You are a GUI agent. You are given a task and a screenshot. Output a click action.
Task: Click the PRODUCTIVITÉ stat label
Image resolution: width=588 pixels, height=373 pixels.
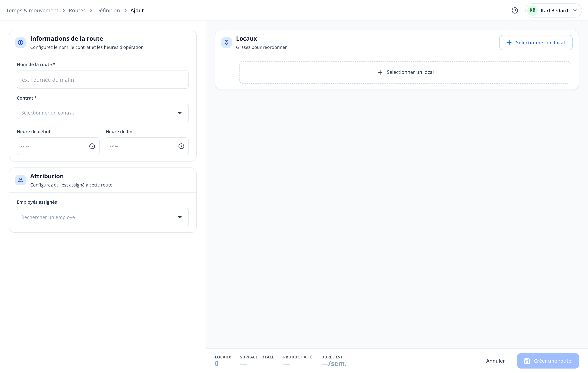pos(298,357)
